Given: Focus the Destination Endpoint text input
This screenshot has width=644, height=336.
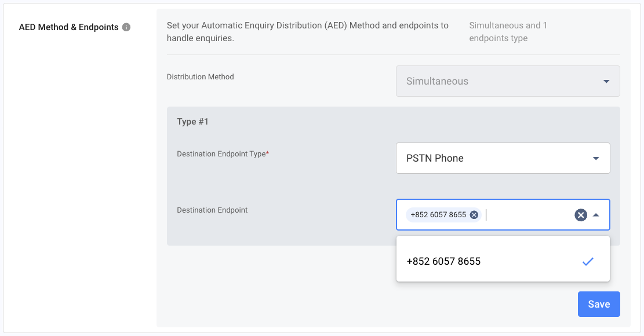Looking at the screenshot, I should [x=527, y=215].
